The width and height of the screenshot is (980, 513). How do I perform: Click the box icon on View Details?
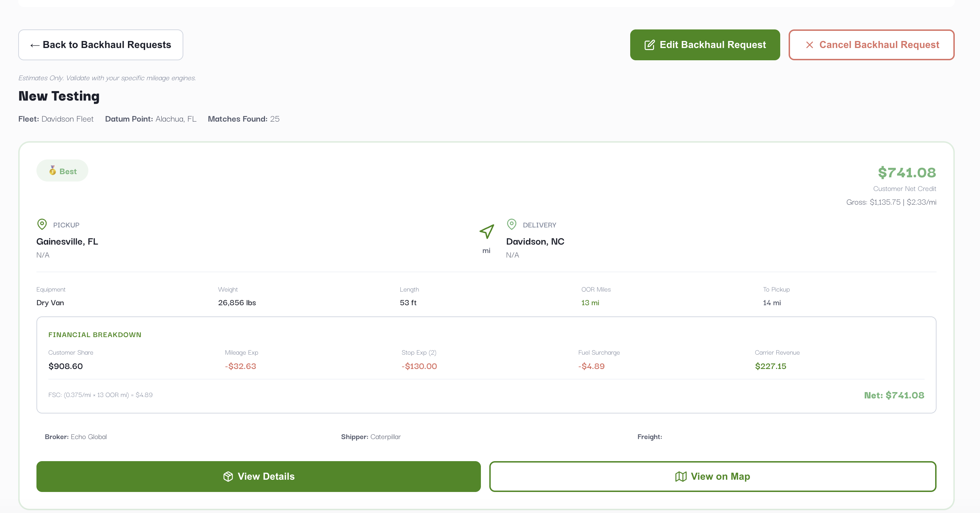tap(228, 477)
